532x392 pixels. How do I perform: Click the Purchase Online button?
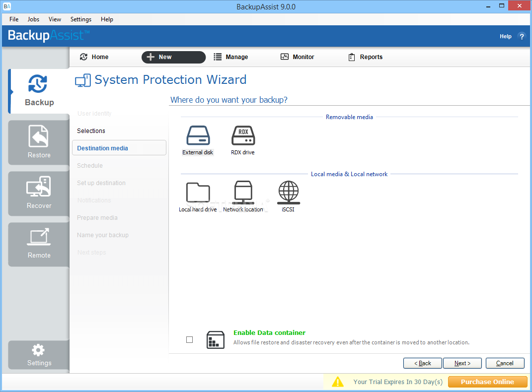click(x=488, y=382)
